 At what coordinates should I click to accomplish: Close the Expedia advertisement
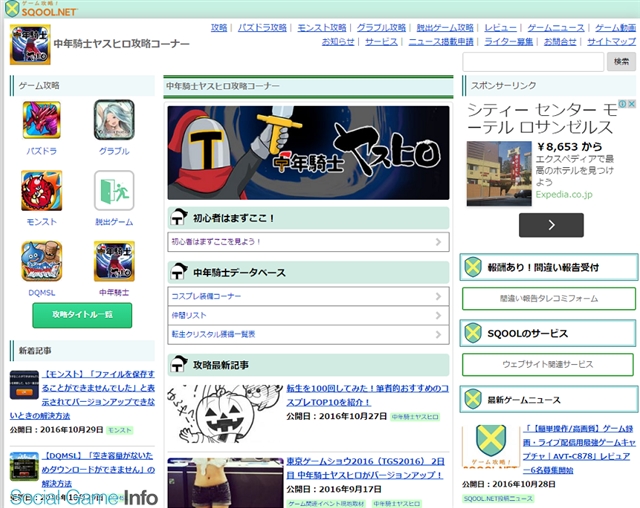(x=631, y=104)
